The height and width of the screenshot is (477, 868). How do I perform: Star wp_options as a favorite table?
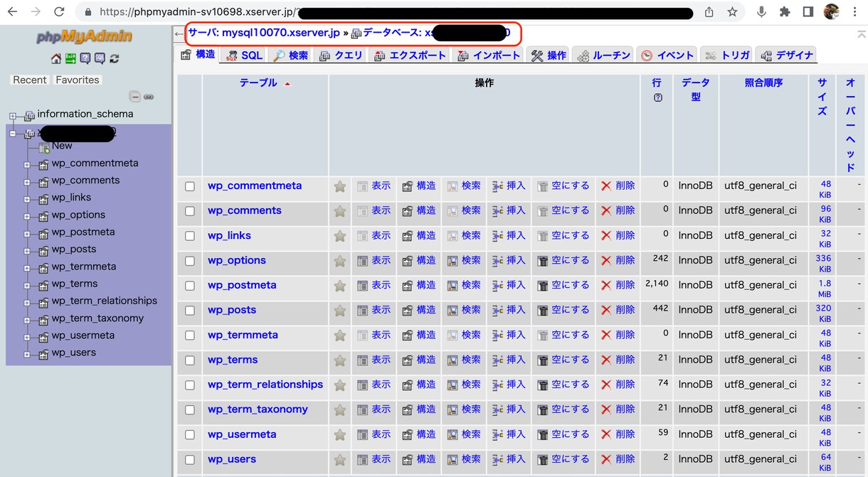(340, 261)
